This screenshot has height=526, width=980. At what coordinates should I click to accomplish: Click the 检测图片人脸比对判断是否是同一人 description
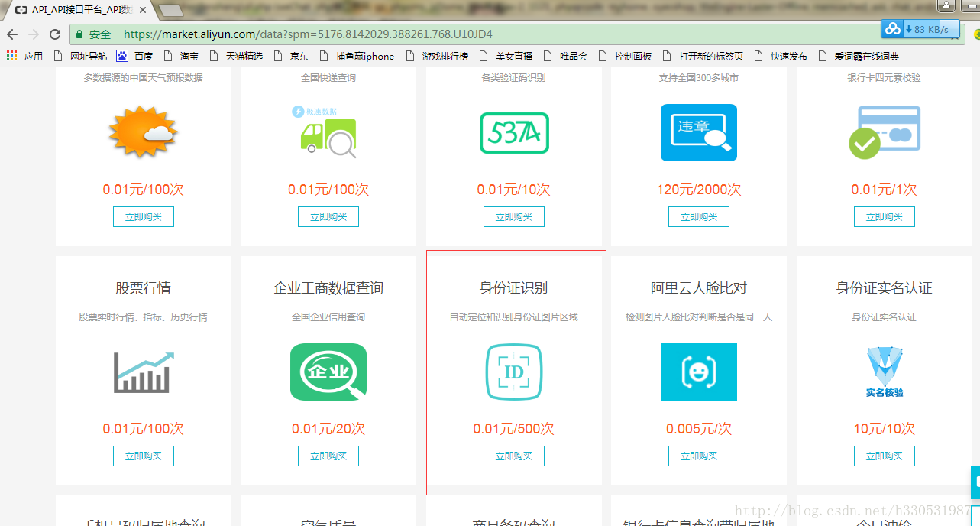699,317
